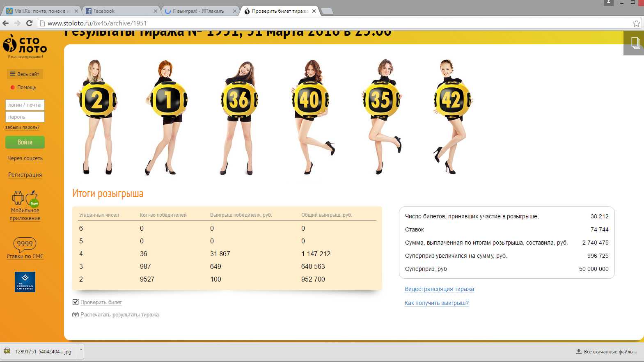Toggle the Проверить билет checkbox
This screenshot has width=644, height=362.
click(x=76, y=302)
